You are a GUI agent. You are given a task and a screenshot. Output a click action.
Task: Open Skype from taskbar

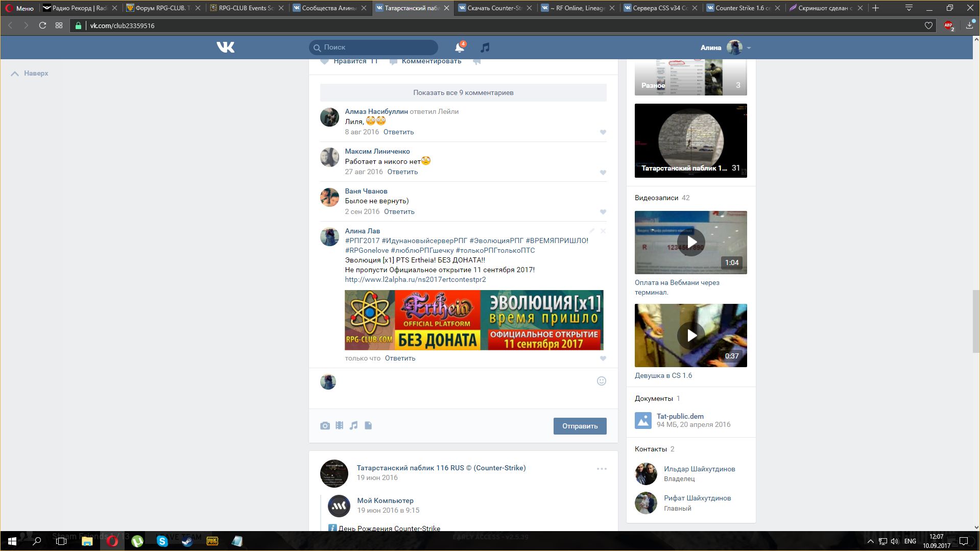click(x=162, y=541)
